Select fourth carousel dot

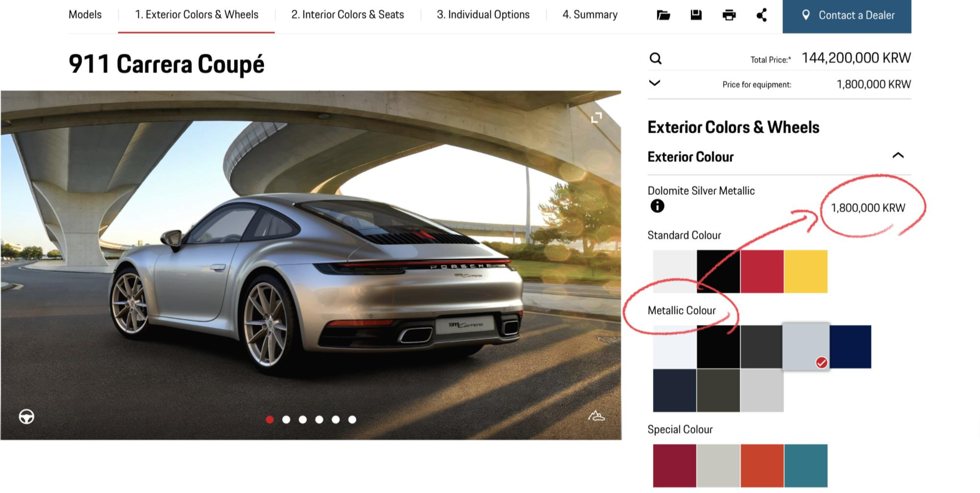tap(319, 420)
